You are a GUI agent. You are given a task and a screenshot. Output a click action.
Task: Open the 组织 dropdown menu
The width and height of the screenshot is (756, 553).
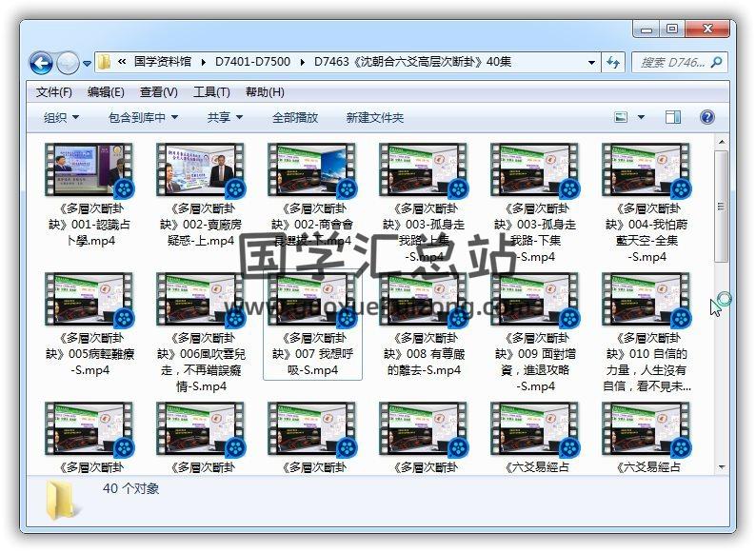click(x=61, y=117)
